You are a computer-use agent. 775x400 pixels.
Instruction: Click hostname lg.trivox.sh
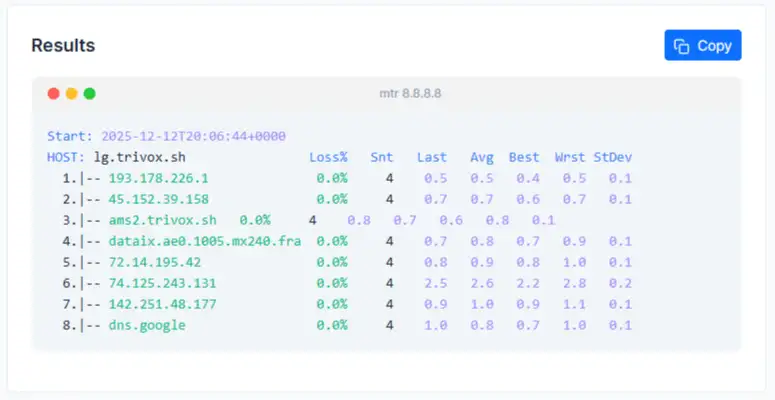tap(140, 158)
